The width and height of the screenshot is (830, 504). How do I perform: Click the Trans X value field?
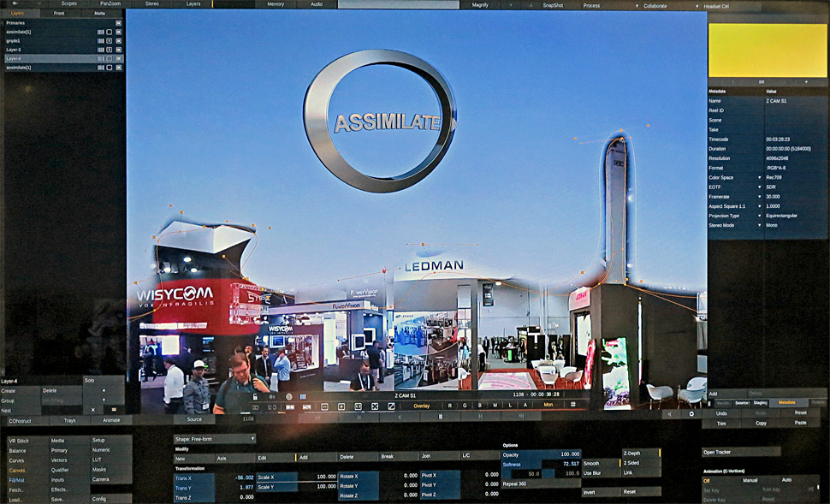click(x=215, y=478)
